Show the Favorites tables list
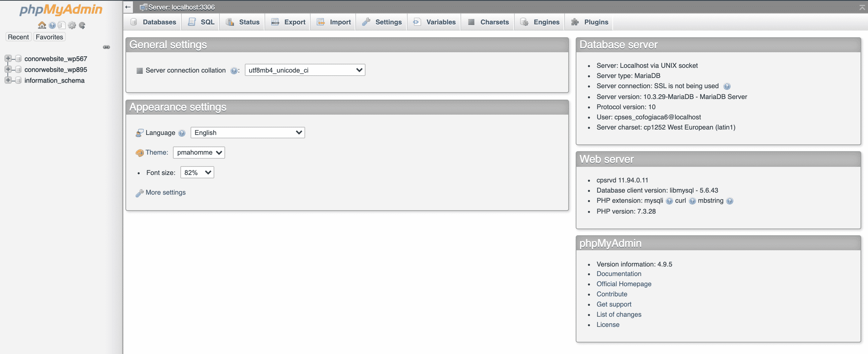The height and width of the screenshot is (354, 868). 50,37
